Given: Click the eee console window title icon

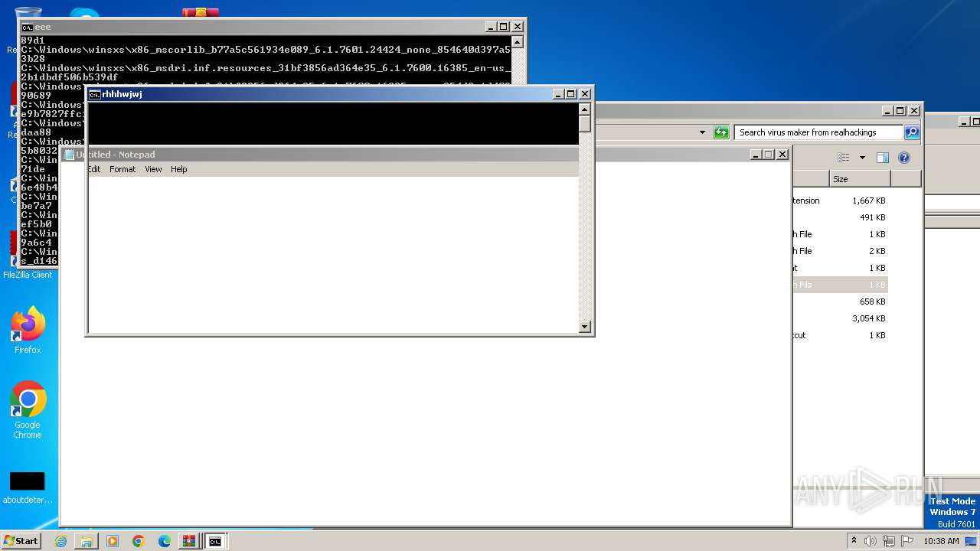Looking at the screenshot, I should [x=27, y=27].
